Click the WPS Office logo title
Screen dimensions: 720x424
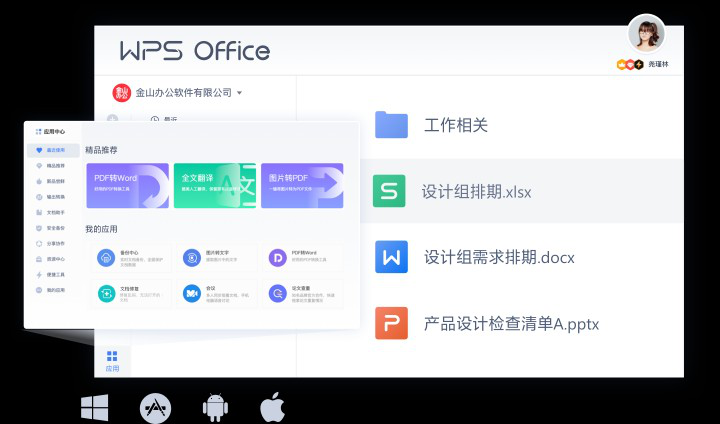195,51
